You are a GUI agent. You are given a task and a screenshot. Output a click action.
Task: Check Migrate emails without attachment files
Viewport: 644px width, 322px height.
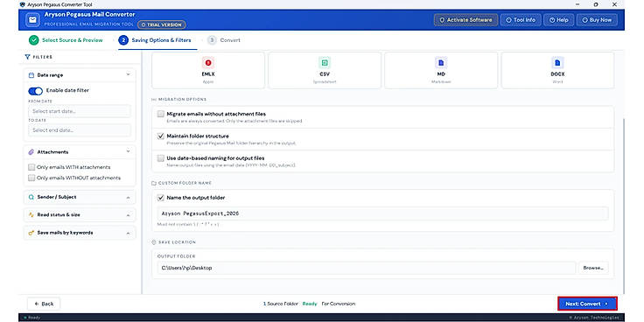[161, 114]
